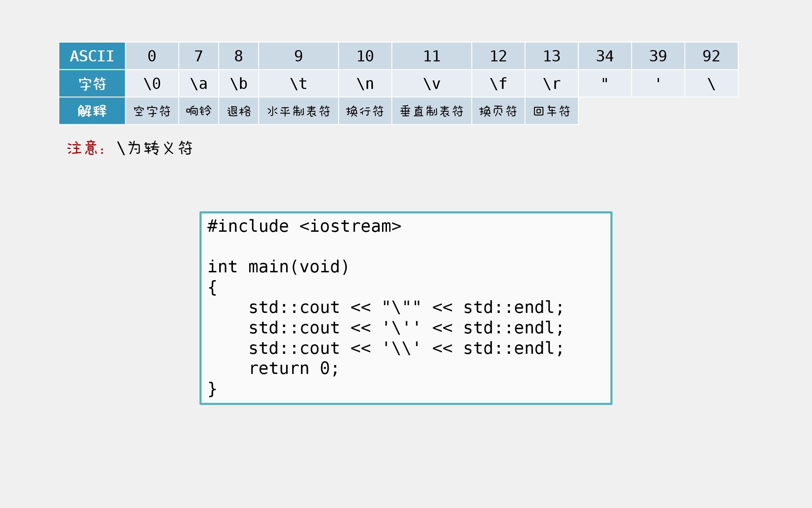Click the int main(void) line

tap(278, 267)
